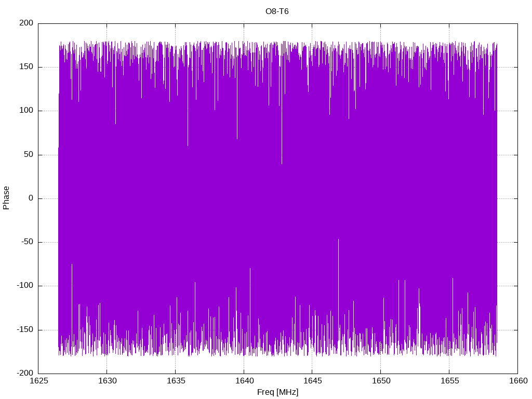Click the y-axis tick label 200

(x=26, y=23)
